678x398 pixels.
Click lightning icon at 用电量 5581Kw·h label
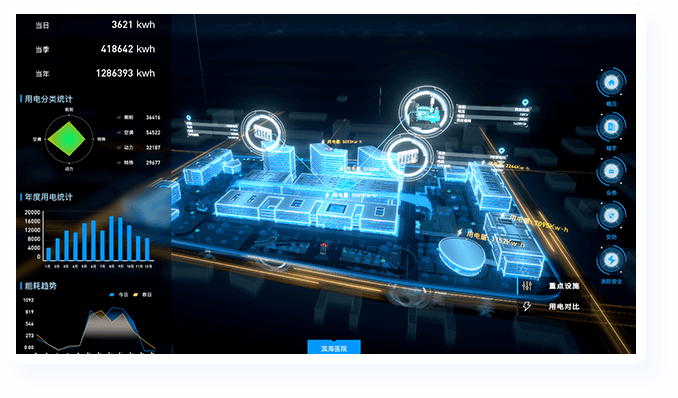(x=327, y=195)
